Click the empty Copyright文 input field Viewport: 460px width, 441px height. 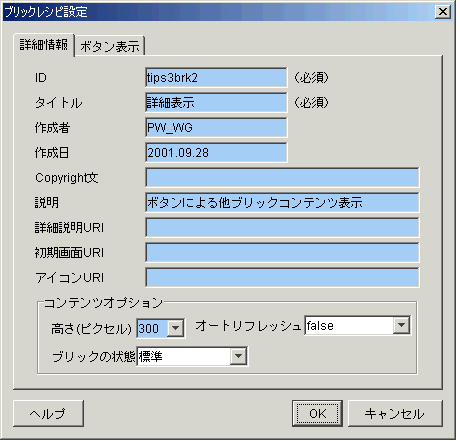[282, 178]
